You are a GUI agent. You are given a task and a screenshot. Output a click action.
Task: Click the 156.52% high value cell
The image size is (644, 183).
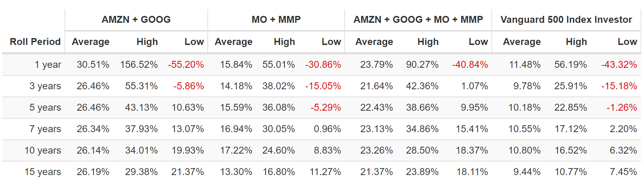[139, 65]
